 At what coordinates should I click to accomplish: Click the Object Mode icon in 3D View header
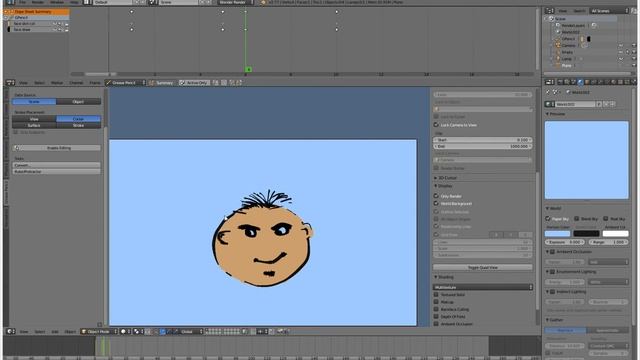click(84, 331)
